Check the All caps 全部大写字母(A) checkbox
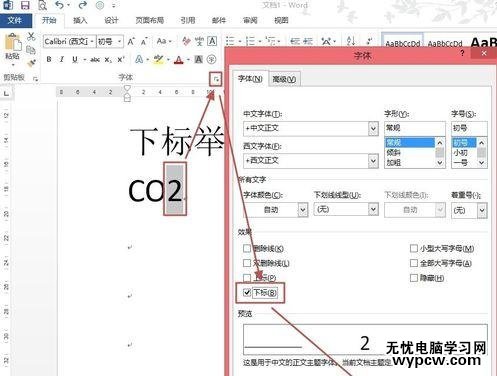The height and width of the screenshot is (376, 497). click(x=414, y=263)
